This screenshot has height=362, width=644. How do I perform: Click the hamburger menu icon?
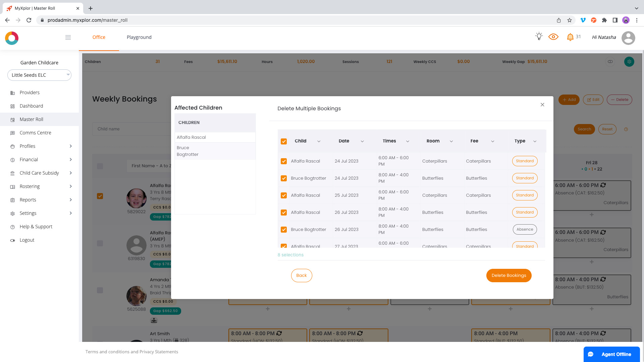68,37
